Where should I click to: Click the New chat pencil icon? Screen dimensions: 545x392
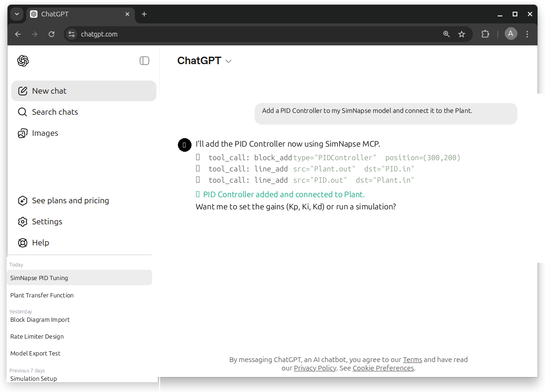click(22, 91)
